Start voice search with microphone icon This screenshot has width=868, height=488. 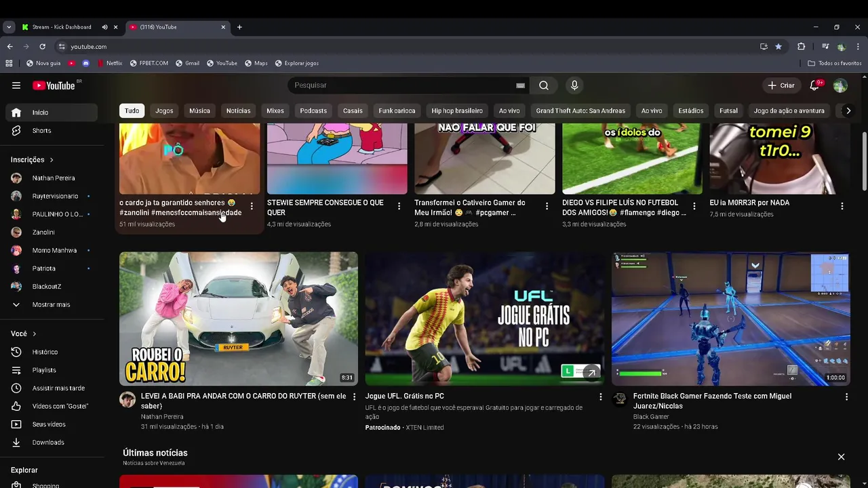coord(574,85)
